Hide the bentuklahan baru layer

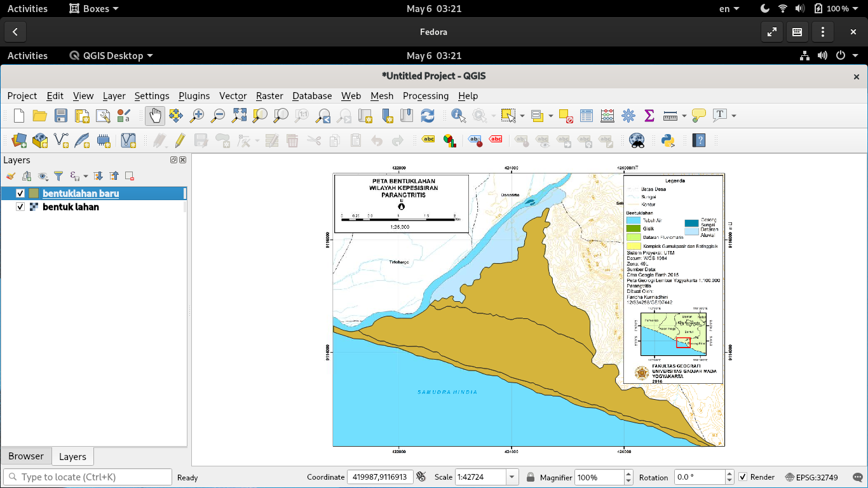tap(20, 193)
